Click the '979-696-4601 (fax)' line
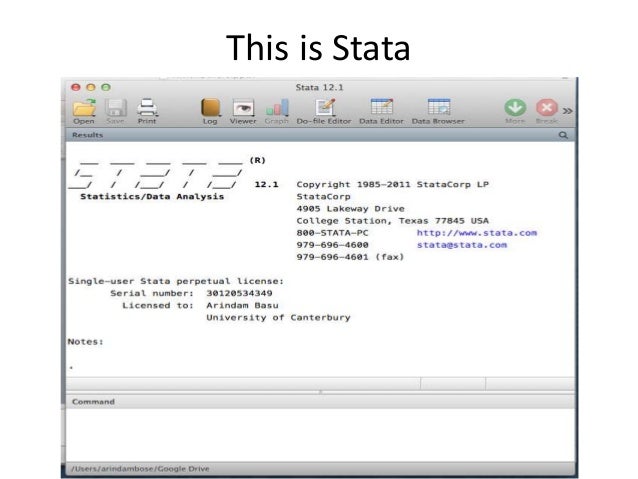 pyautogui.click(x=350, y=257)
